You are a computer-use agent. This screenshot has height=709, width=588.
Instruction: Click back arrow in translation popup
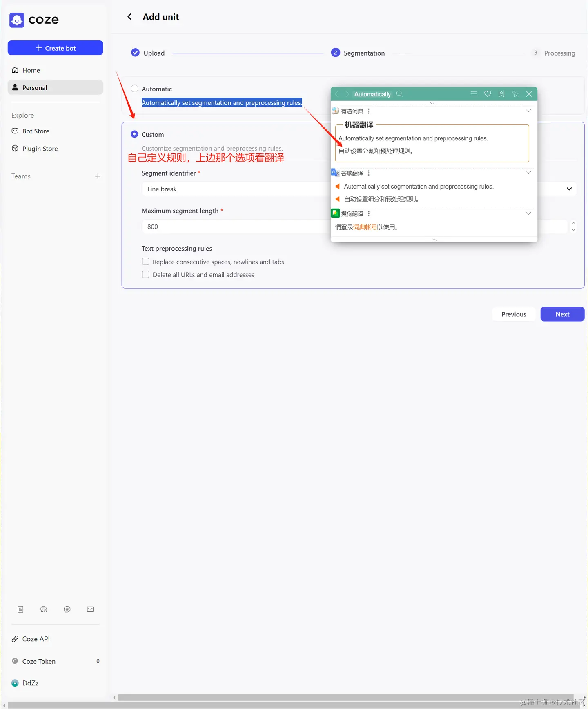point(336,94)
